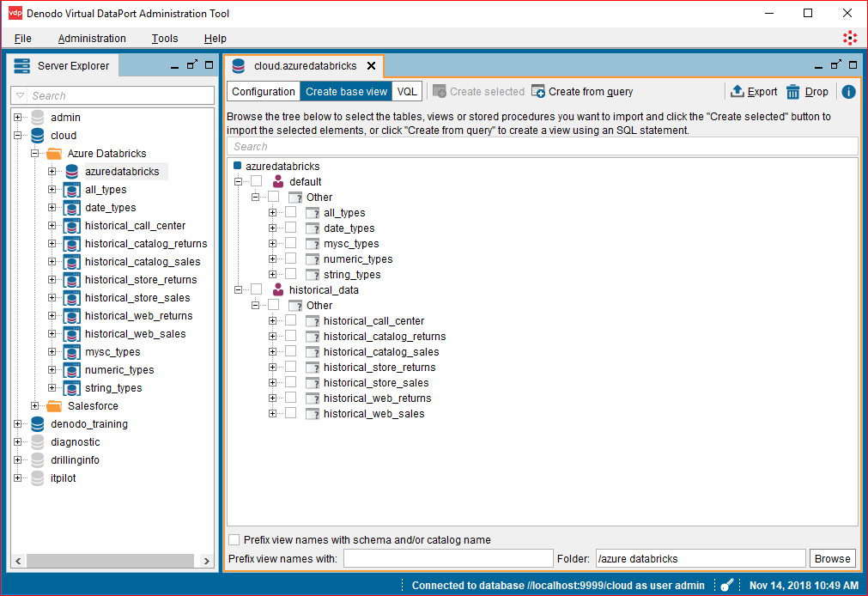Click the historical_call_center view icon in Server Explorer
This screenshot has width=868, height=596.
[72, 226]
